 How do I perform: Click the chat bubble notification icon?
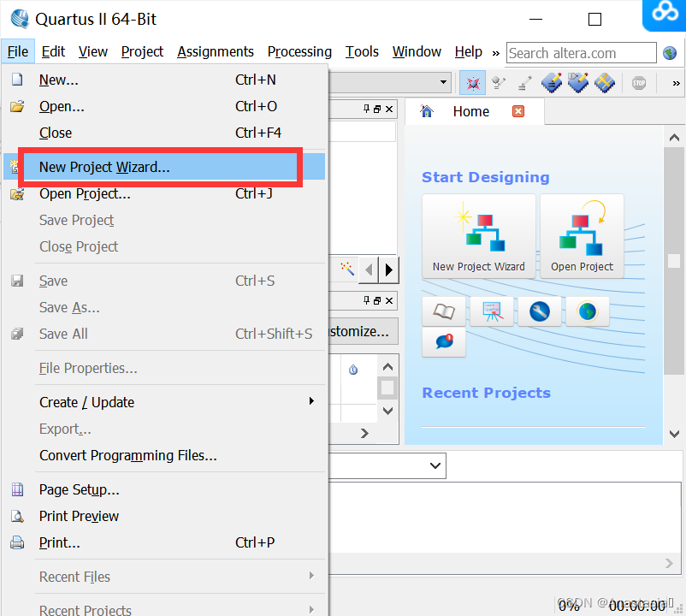click(444, 341)
